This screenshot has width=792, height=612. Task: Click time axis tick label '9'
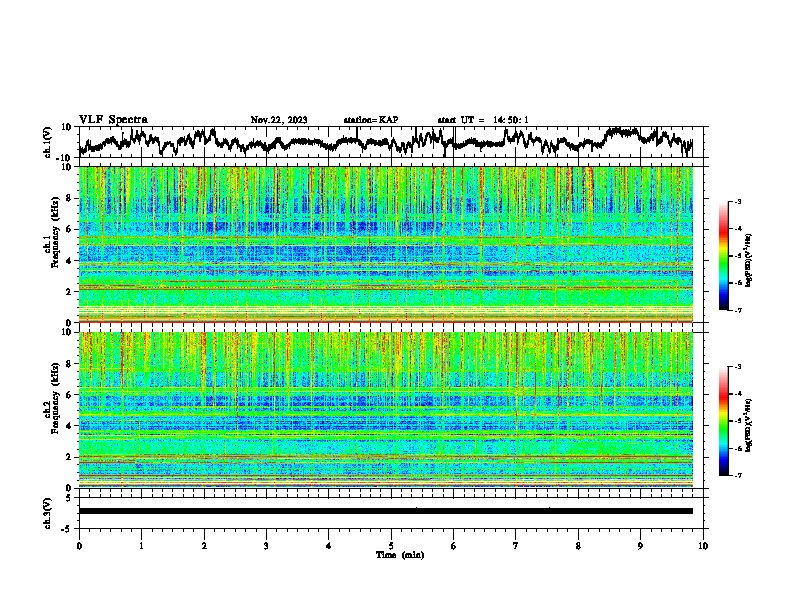pyautogui.click(x=640, y=546)
